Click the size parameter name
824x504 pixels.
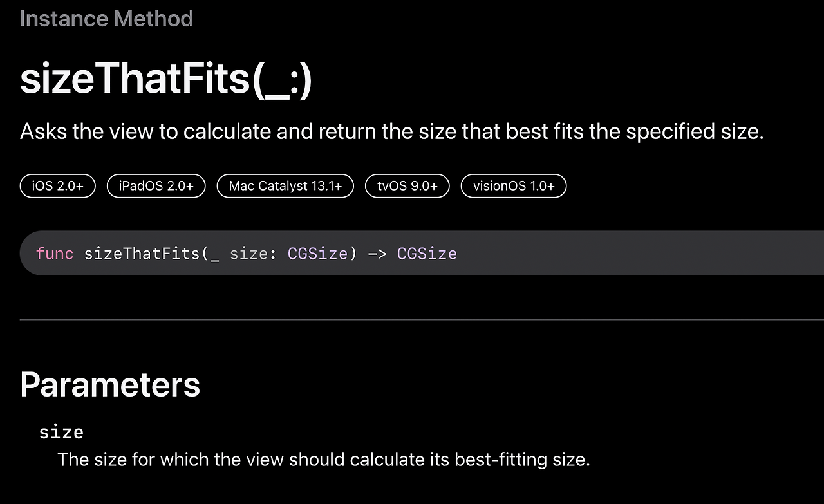point(61,431)
